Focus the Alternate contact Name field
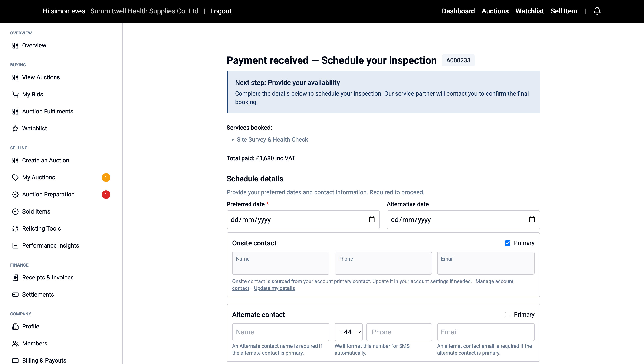Viewport: 644px width, 364px height. (281, 332)
